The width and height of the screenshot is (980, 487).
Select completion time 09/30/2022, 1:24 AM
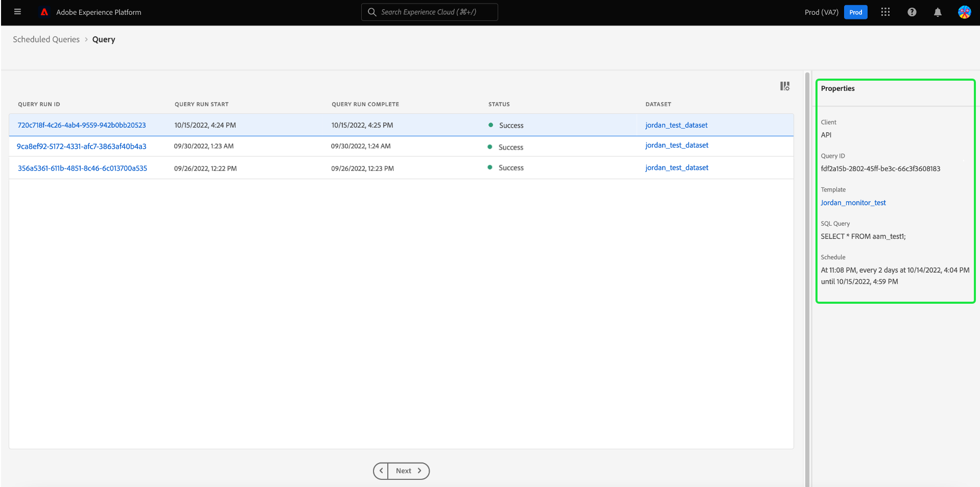[x=361, y=146]
